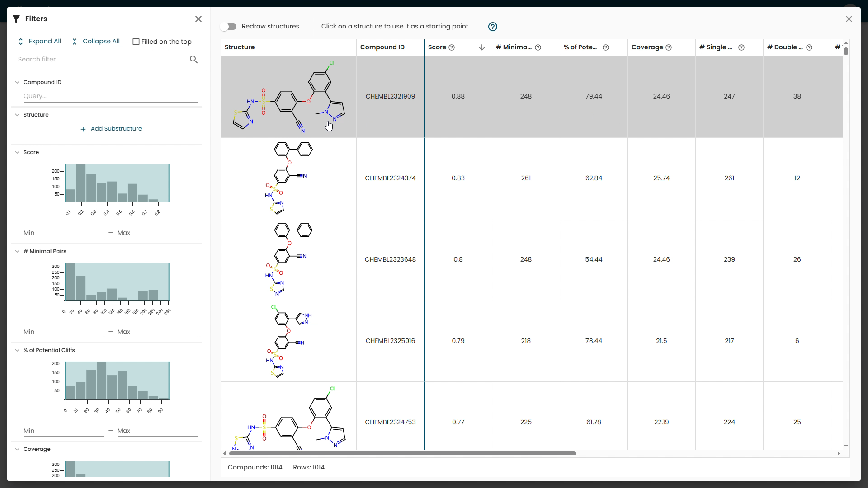Click Collapse All in the Filters panel
The width and height of the screenshot is (868, 488).
click(101, 41)
